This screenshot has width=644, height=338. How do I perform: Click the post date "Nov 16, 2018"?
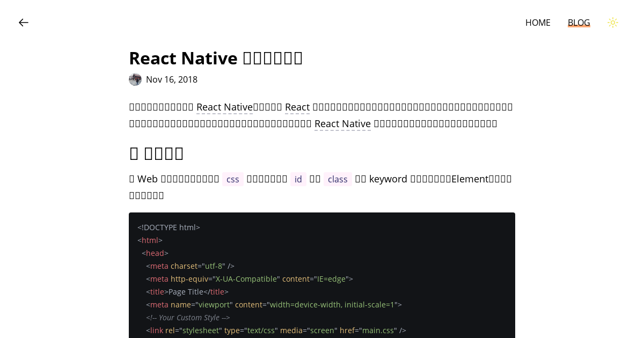(172, 79)
